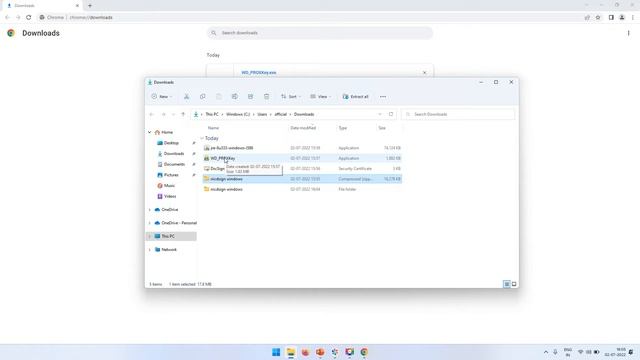640x360 pixels.
Task: Click the Copy icon in Explorer toolbar
Action: (x=202, y=97)
